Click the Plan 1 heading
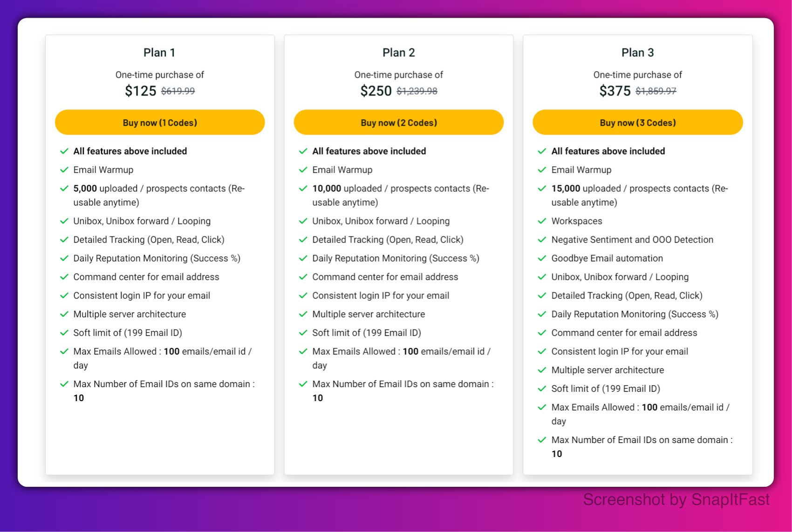 coord(159,53)
